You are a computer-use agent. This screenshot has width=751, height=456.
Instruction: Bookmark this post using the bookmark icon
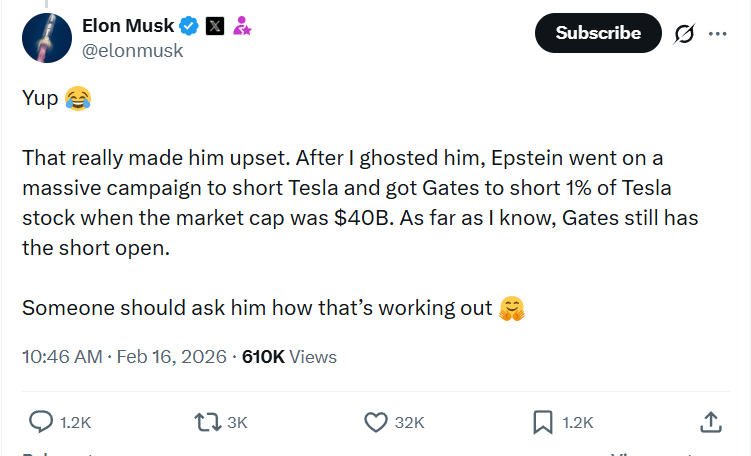545,422
